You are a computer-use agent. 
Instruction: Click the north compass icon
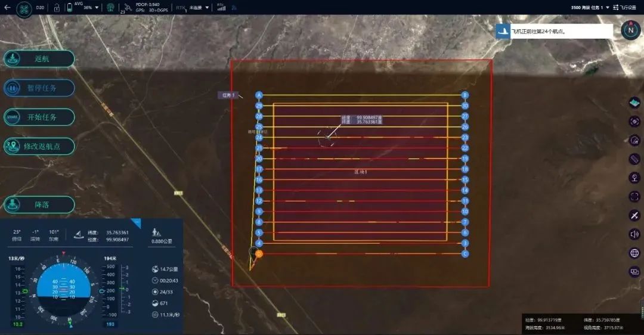[631, 30]
